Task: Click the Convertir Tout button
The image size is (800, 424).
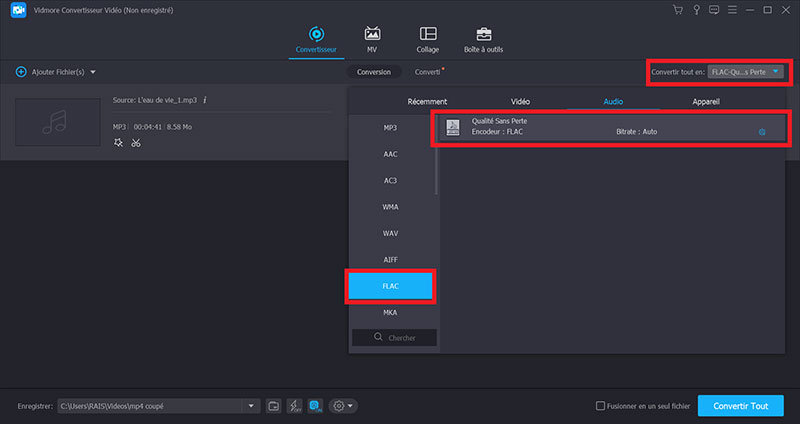Action: tap(740, 406)
